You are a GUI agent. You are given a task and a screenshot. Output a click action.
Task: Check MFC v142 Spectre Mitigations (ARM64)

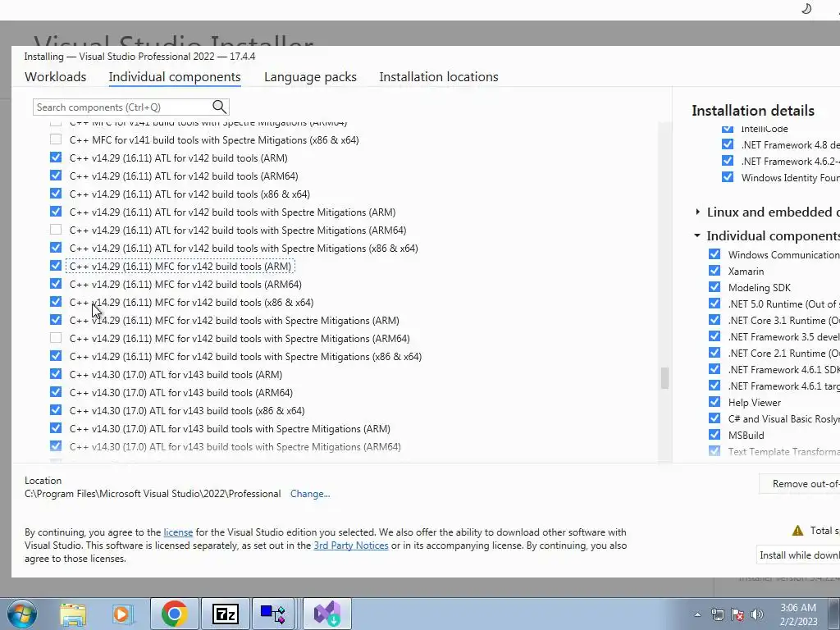click(56, 337)
